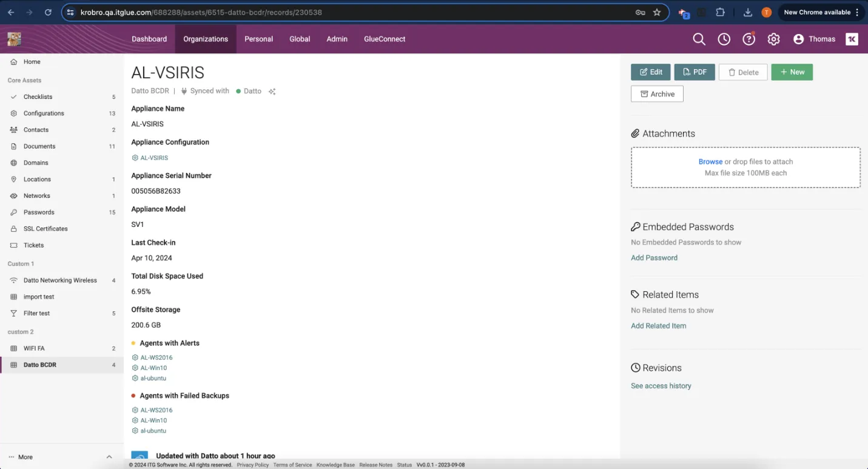Click the Edit button

click(x=650, y=72)
